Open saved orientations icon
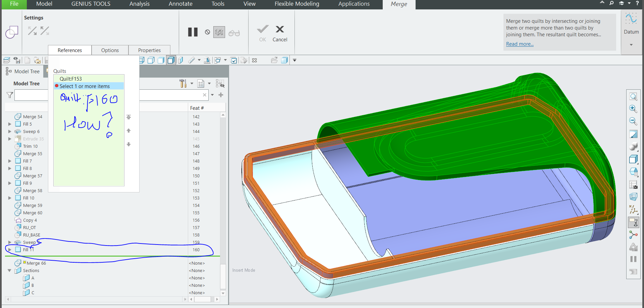This screenshot has width=644, height=308. (633, 172)
